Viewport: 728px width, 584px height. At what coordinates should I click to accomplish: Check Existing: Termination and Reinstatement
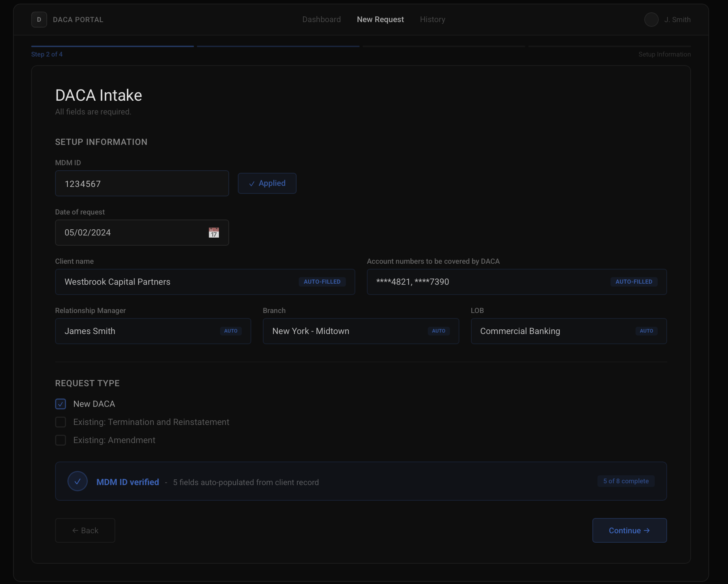point(61,422)
